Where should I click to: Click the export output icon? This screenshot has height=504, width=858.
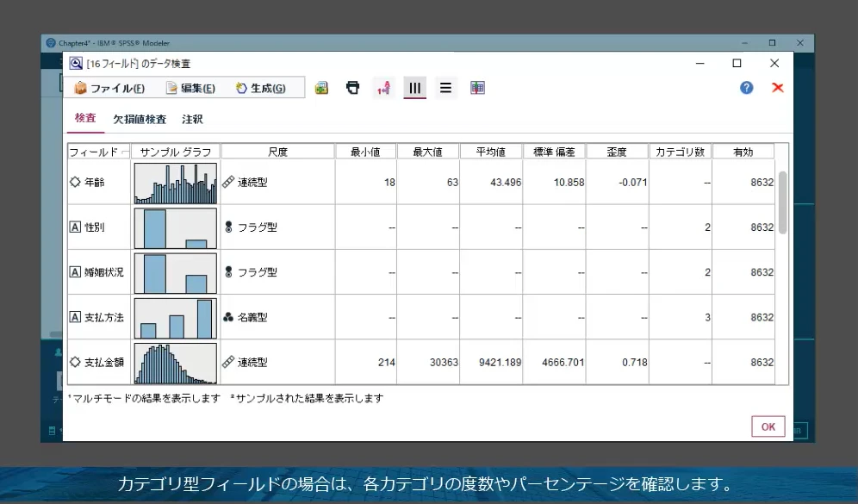(321, 87)
